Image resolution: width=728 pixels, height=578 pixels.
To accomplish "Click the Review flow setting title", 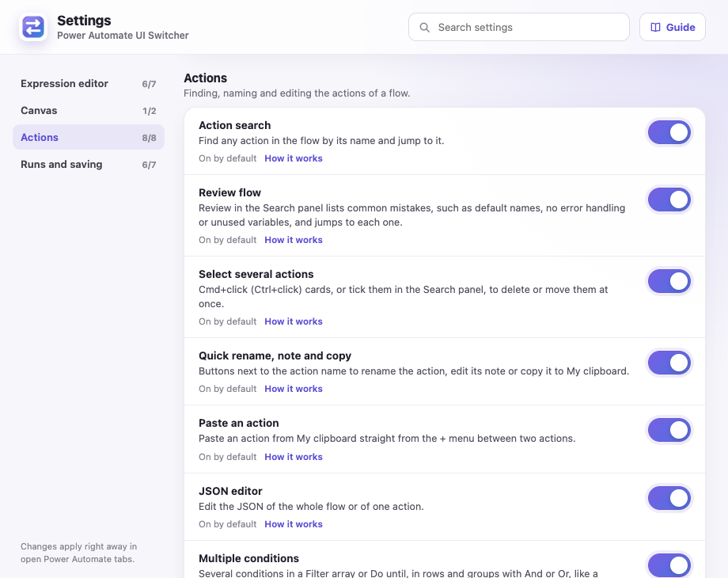I will 229,193.
